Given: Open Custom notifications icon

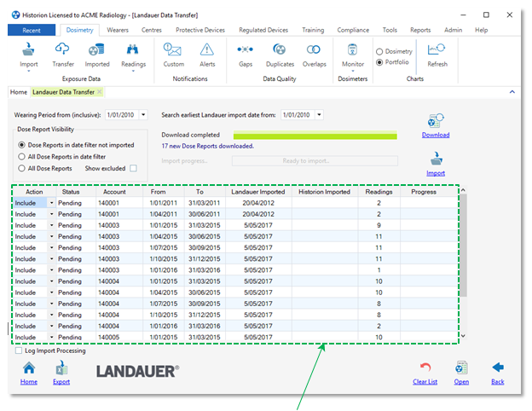Looking at the screenshot, I should coord(173,49).
